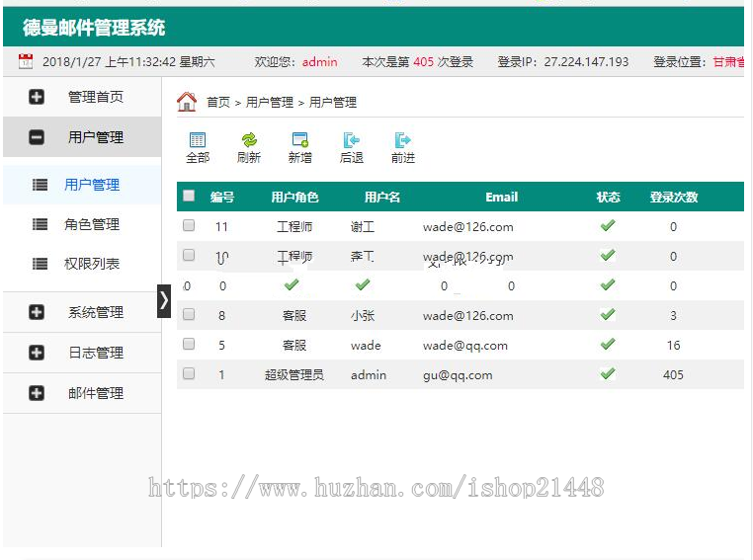Check the box for user admin
753x560 pixels.
(189, 373)
